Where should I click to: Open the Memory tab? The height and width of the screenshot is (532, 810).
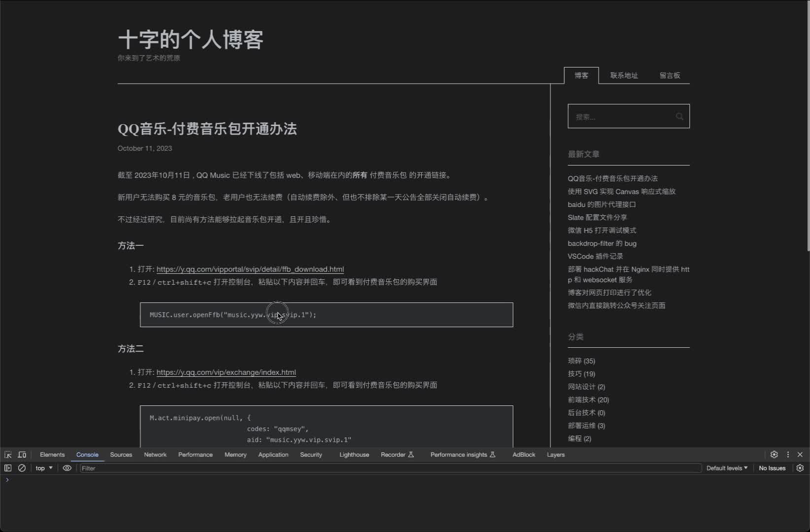236,455
